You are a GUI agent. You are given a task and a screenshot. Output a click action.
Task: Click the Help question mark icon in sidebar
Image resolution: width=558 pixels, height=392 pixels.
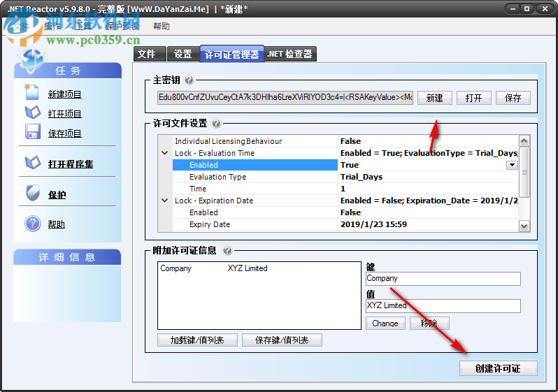33,224
